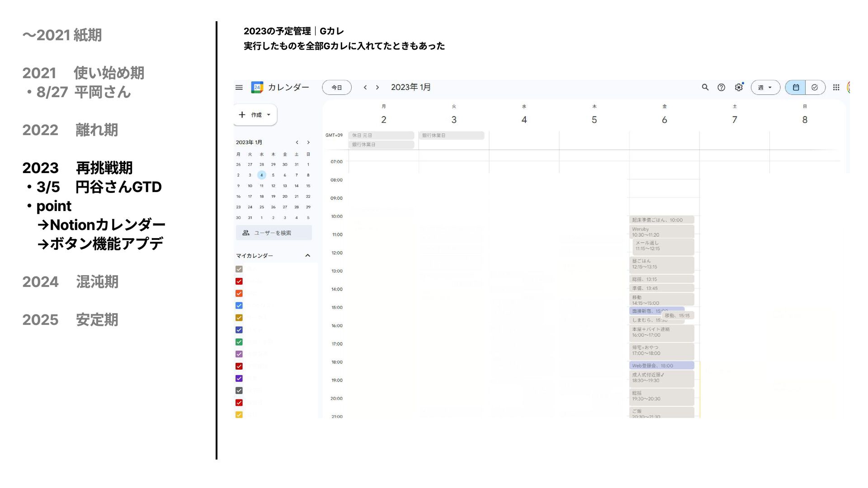Open the 成人式付近服 event
Image resolution: width=868 pixels, height=488 pixels.
(661, 379)
